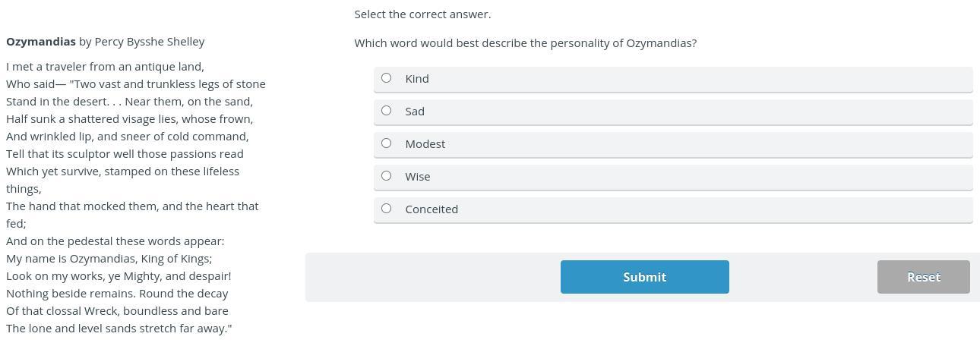
Task: Click the gray Reset button
Action: coord(923,277)
